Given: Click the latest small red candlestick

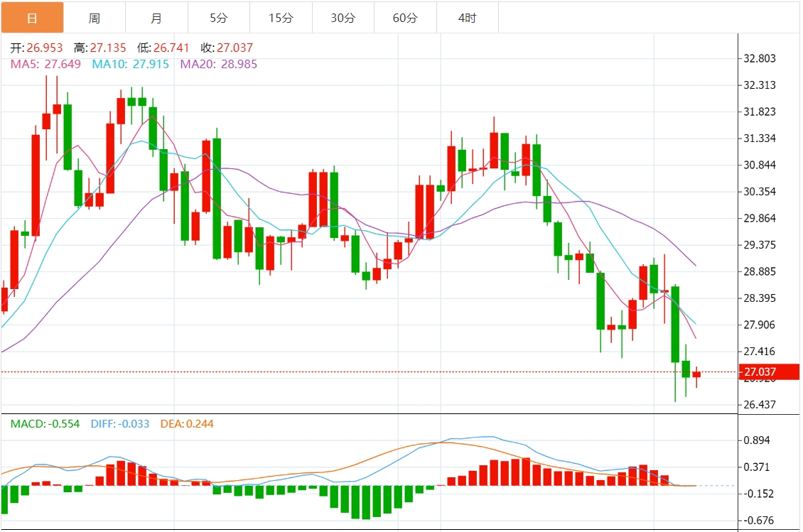Looking at the screenshot, I should pyautogui.click(x=696, y=374).
